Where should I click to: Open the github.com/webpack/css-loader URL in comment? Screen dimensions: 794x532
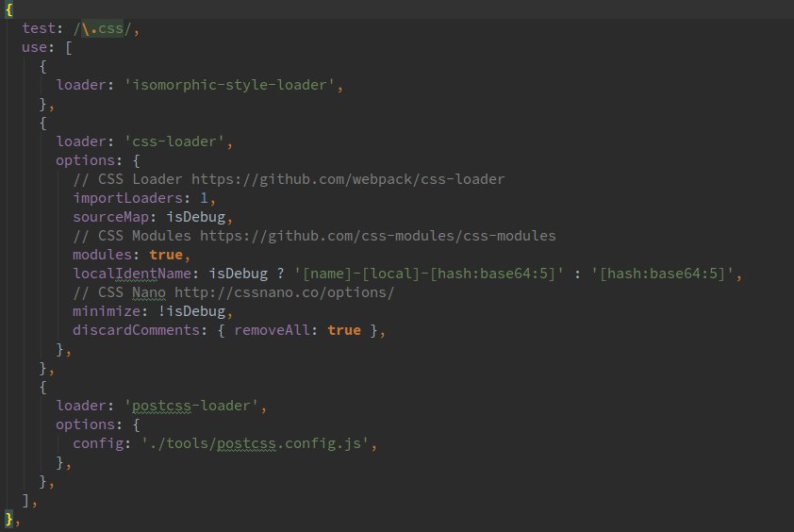pos(348,179)
